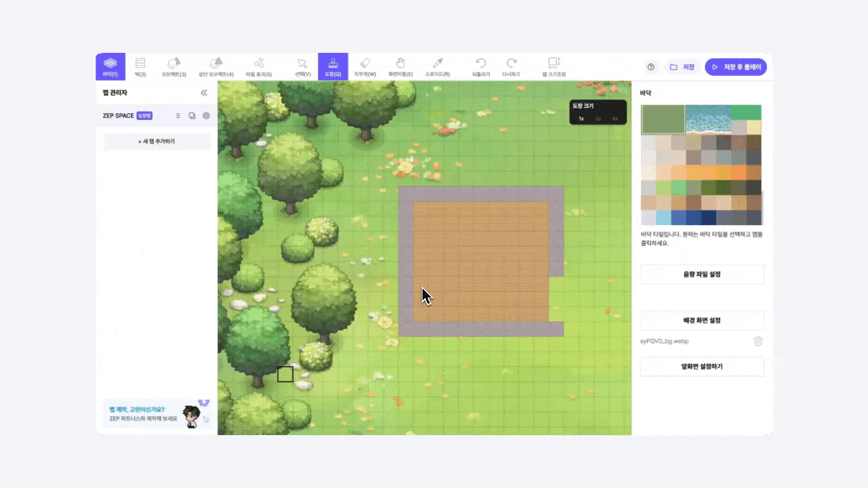868x488 pixels.
Task: Click the ayPQVD_bg.webp file name
Action: pos(665,341)
